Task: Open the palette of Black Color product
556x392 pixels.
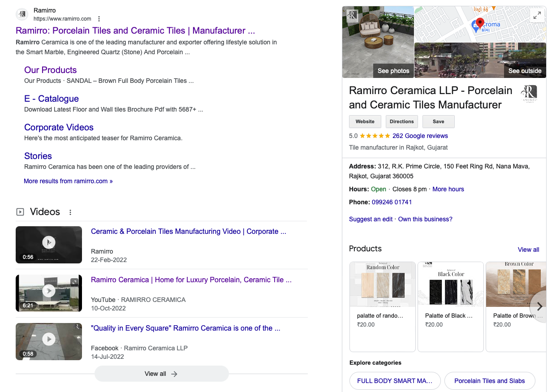Action: pos(450,306)
